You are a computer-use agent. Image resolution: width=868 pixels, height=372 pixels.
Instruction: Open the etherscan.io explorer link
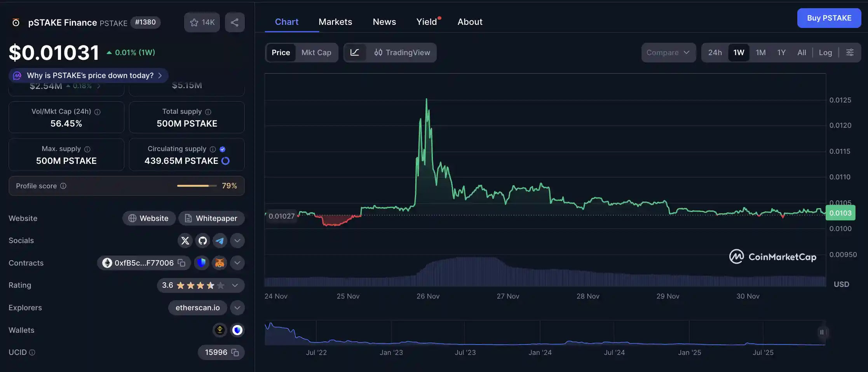(x=197, y=308)
